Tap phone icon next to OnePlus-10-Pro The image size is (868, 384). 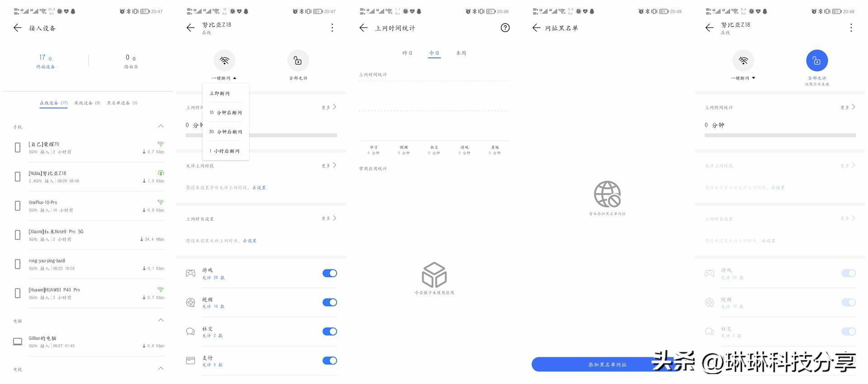point(18,206)
